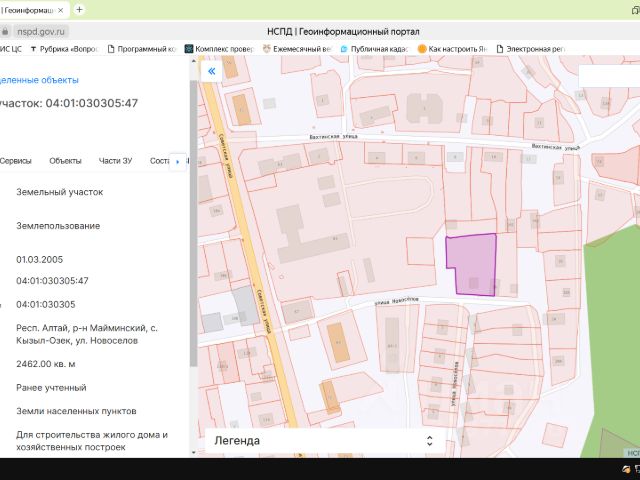Switch to the Части ЗУ tab
Screen dimensions: 640x480
point(115,161)
